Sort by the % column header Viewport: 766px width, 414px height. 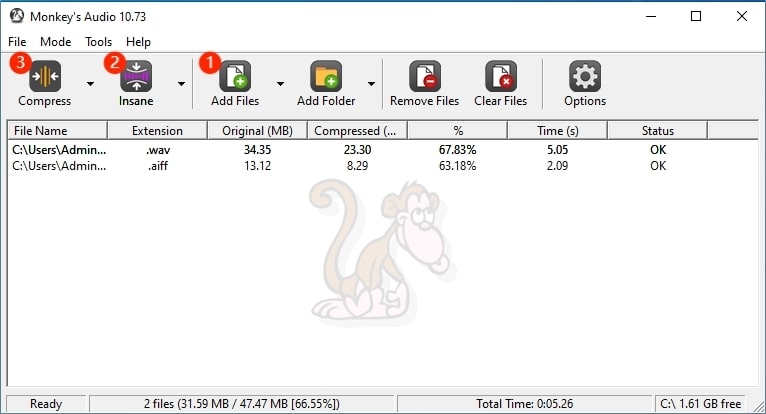click(x=457, y=131)
